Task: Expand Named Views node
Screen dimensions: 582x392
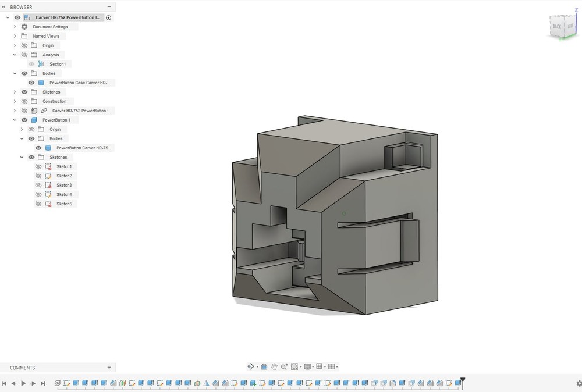Action: pyautogui.click(x=15, y=36)
